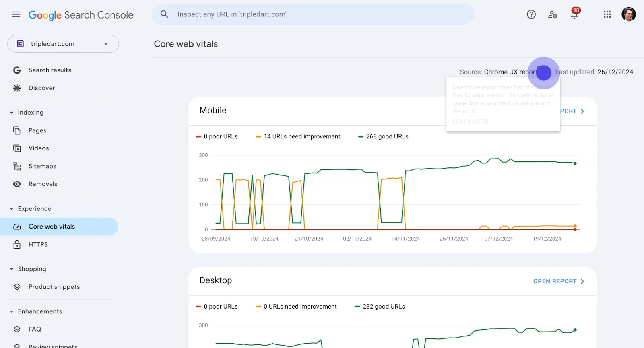This screenshot has width=644, height=348.
Task: Click the Videos icon in the sidebar
Action: 17,148
